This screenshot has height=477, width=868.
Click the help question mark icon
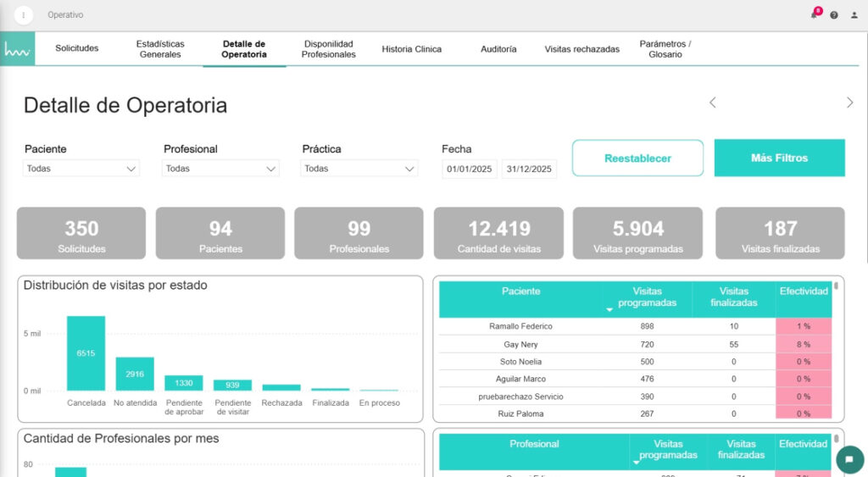click(834, 15)
